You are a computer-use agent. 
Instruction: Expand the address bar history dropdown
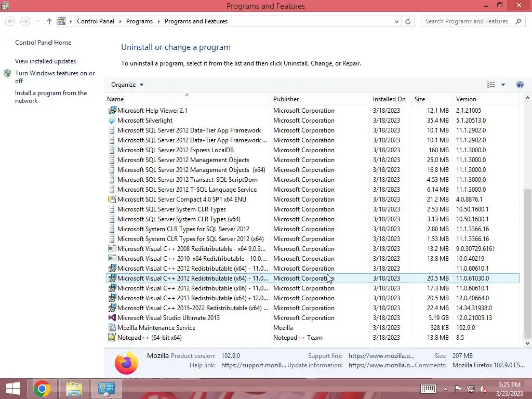(396, 21)
